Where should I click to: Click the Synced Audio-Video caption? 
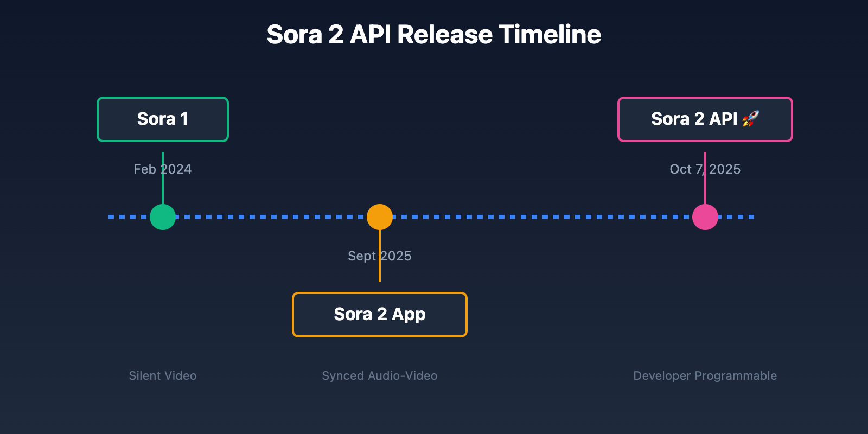(x=380, y=375)
